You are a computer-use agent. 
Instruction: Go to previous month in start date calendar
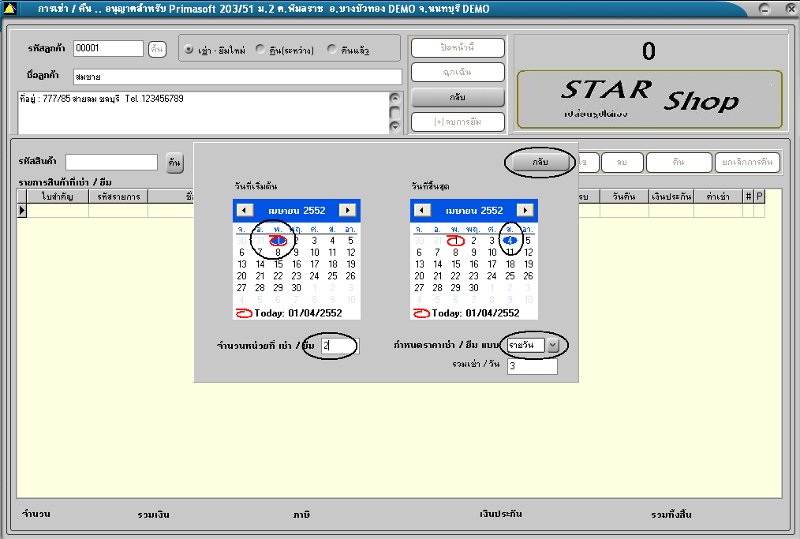pos(245,210)
